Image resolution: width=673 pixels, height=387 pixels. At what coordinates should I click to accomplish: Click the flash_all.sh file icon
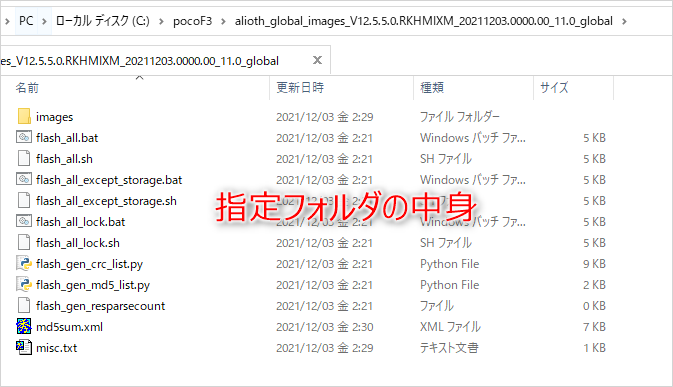pos(24,159)
